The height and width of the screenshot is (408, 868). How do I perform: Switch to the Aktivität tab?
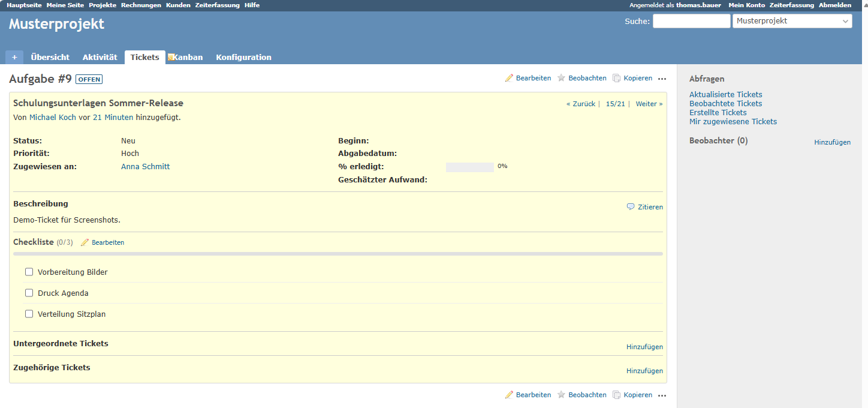tap(100, 56)
